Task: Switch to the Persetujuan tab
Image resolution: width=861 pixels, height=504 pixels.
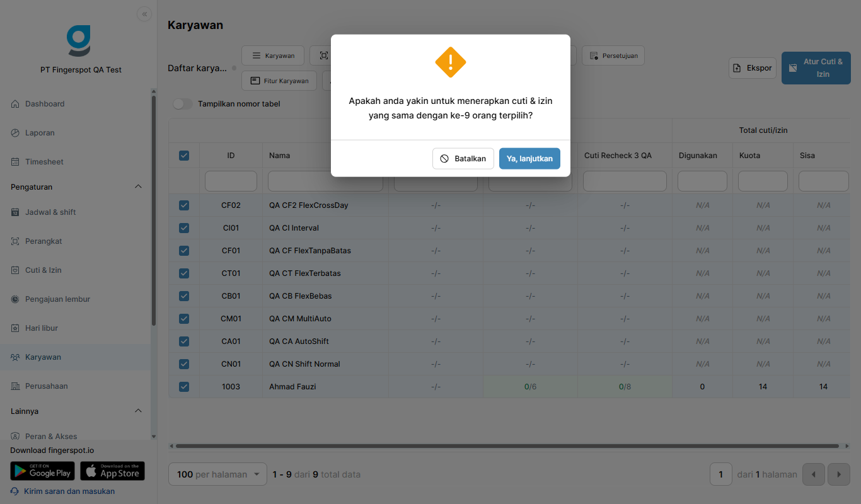Action: point(613,55)
